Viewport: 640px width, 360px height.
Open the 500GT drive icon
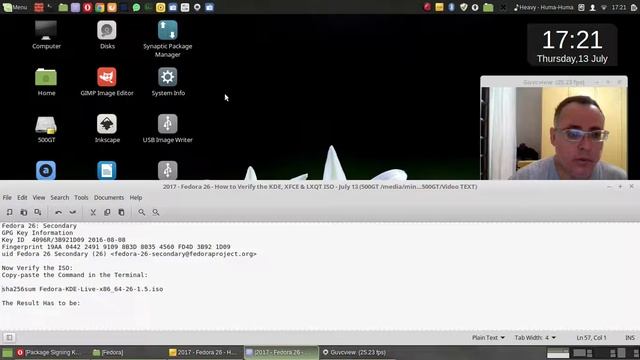46,129
